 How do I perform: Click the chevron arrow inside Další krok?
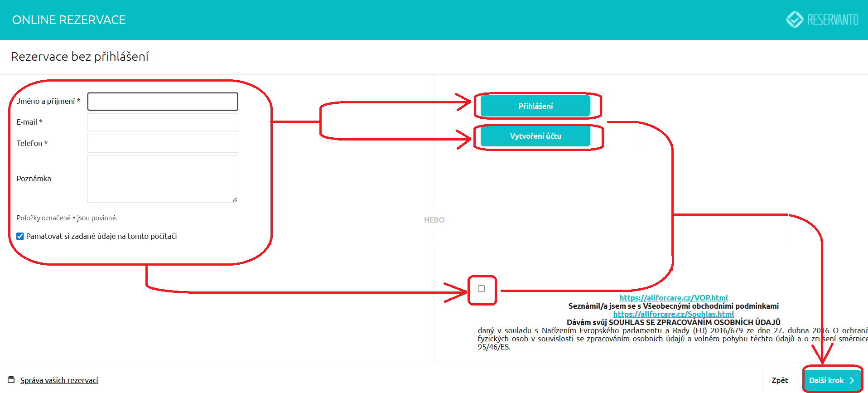coord(852,381)
